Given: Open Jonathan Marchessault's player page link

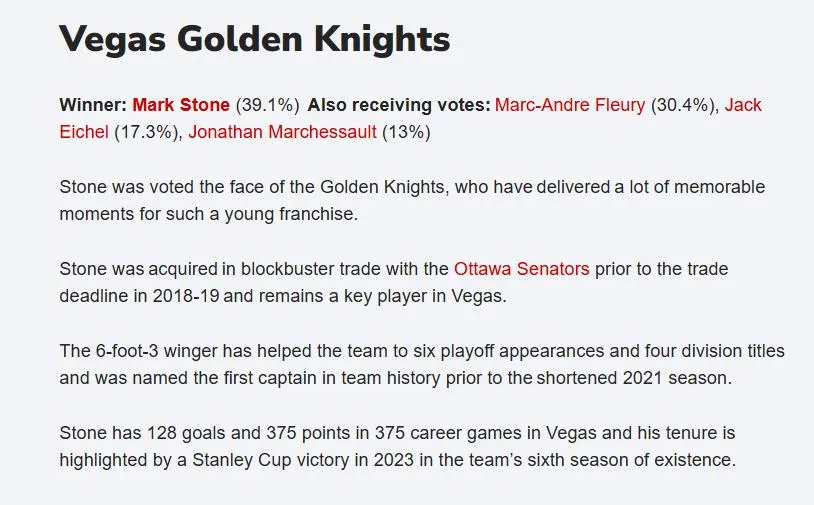Looking at the screenshot, I should coord(282,131).
